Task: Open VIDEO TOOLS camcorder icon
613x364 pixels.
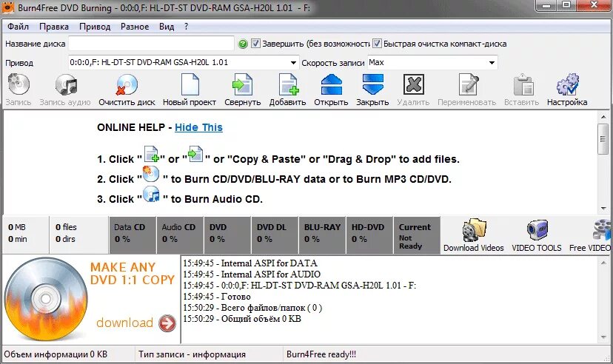Action: click(x=537, y=230)
